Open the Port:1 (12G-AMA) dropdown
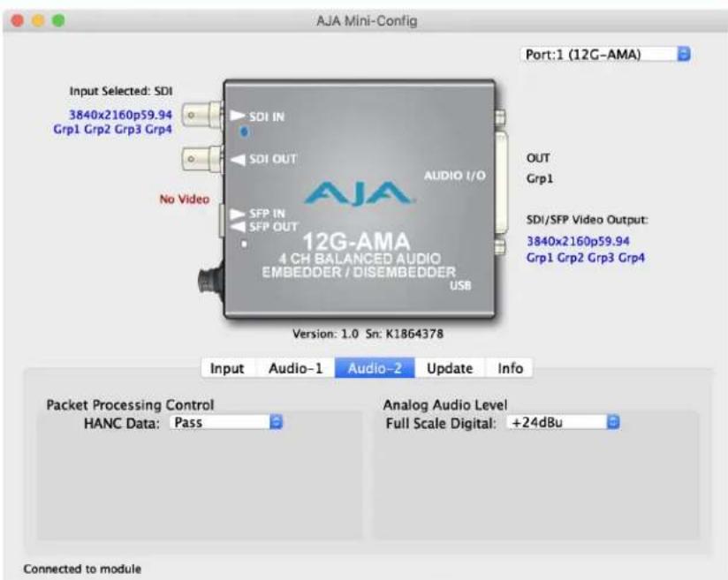The image size is (728, 580). click(605, 54)
